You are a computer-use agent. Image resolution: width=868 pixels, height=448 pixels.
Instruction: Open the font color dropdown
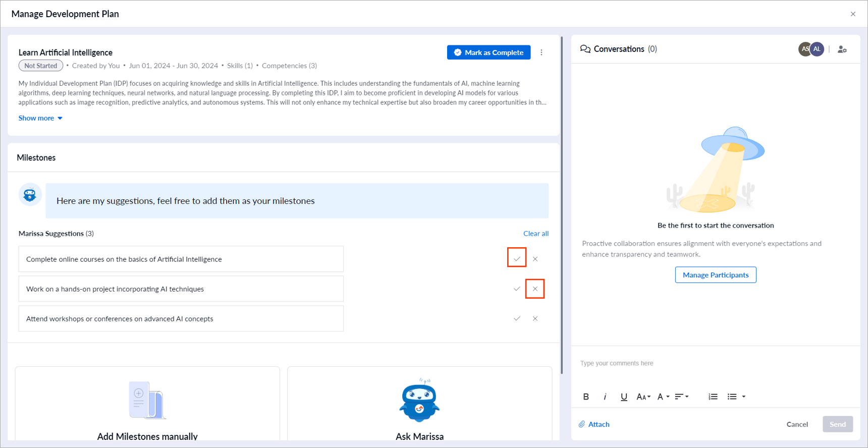[663, 397]
